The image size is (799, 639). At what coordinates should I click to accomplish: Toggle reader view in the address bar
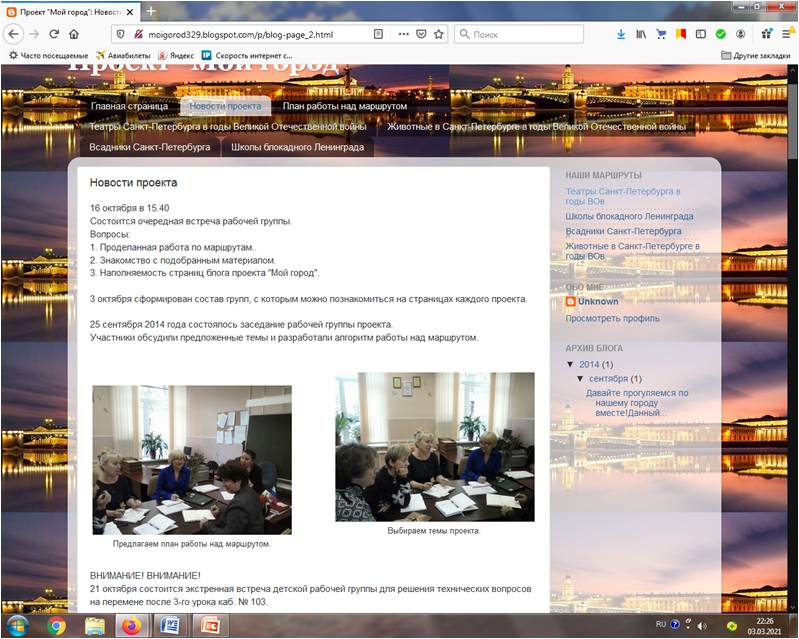pos(378,34)
